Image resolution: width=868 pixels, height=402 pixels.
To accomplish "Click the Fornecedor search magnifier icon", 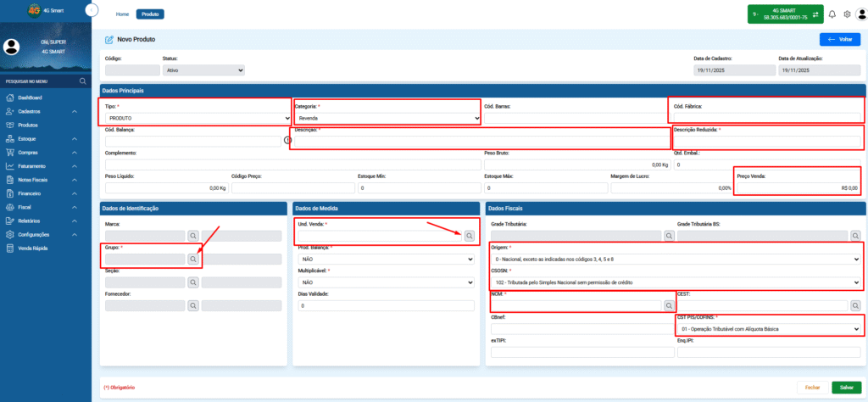I will (192, 305).
